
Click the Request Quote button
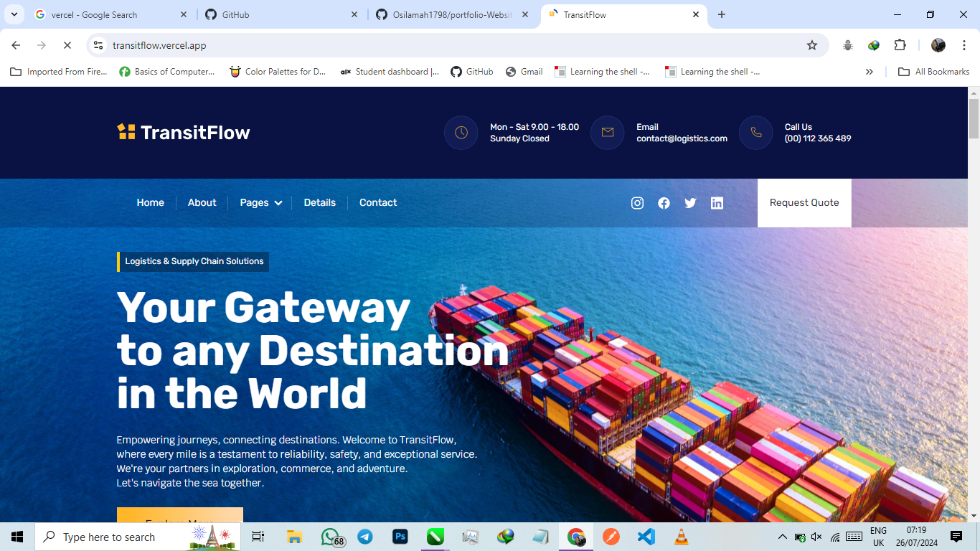coord(804,203)
